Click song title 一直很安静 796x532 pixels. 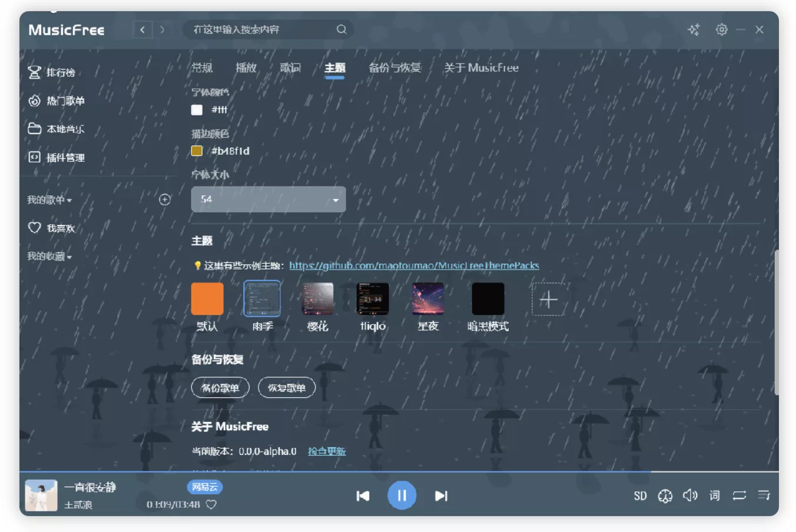click(x=90, y=487)
